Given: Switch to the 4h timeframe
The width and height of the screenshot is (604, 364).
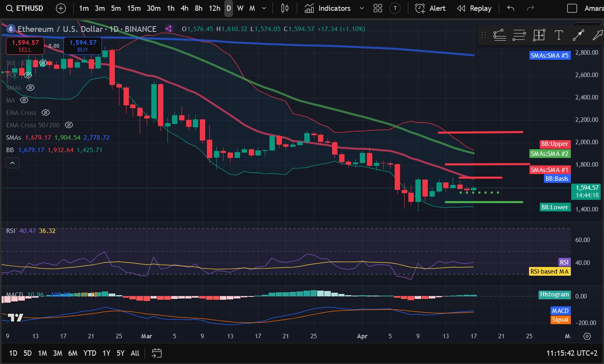Looking at the screenshot, I should [184, 8].
